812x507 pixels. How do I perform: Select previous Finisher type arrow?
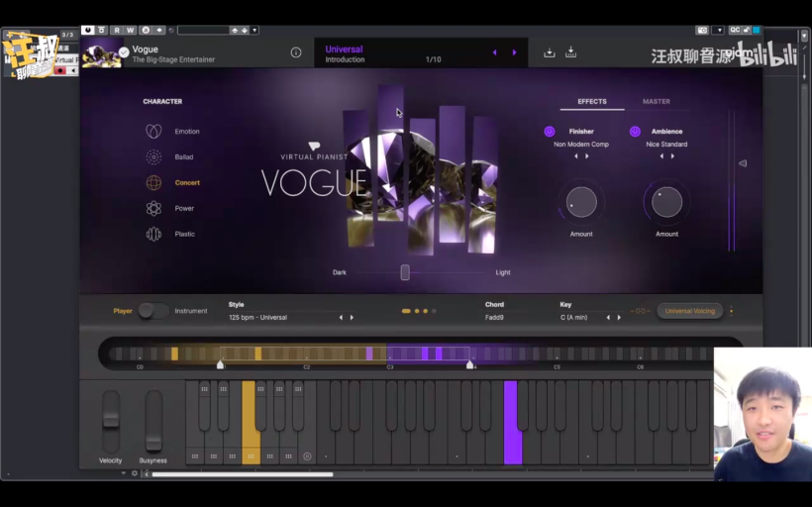576,155
